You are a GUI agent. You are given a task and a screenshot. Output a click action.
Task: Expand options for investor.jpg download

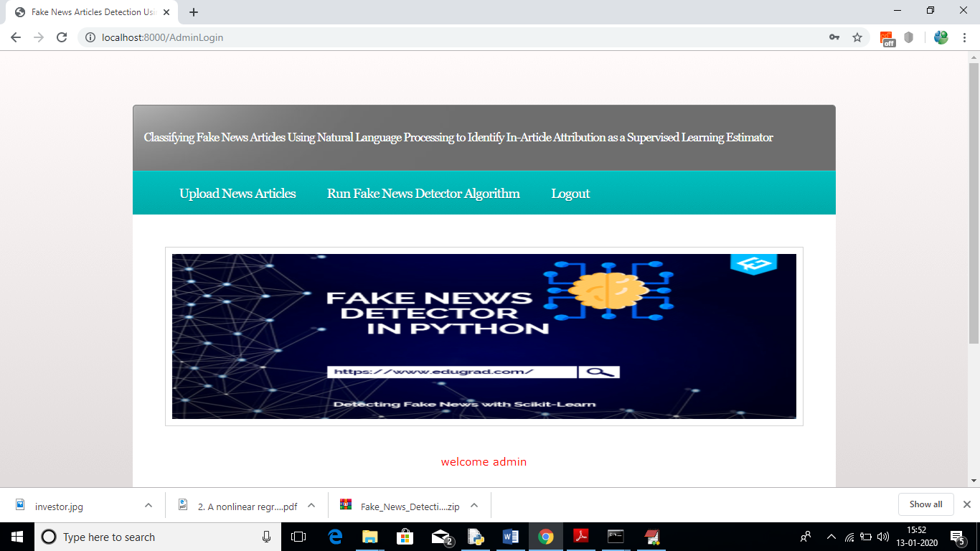(x=149, y=506)
